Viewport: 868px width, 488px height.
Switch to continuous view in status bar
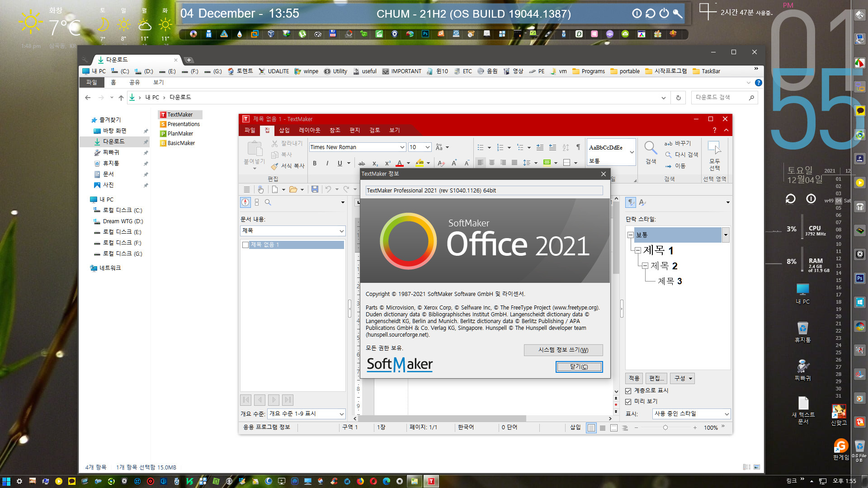[x=602, y=428]
